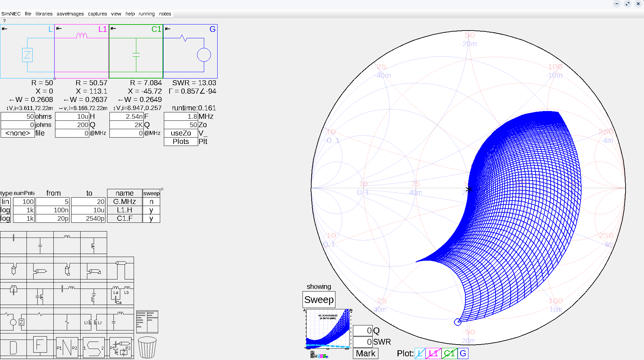Screen dimensions: 644x360
Task: Toggle plotting of the C1 element
Action: (449, 353)
